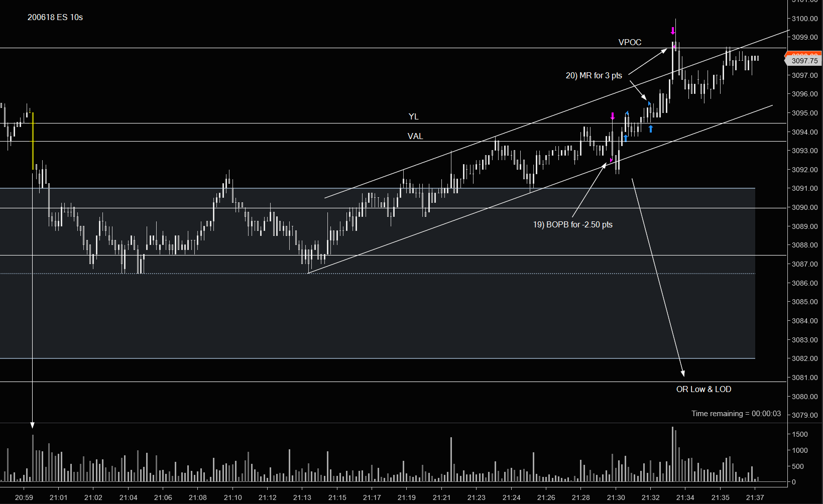
Task: Click the 'Time remaining = 00:00:03' countdown
Action: [736, 414]
